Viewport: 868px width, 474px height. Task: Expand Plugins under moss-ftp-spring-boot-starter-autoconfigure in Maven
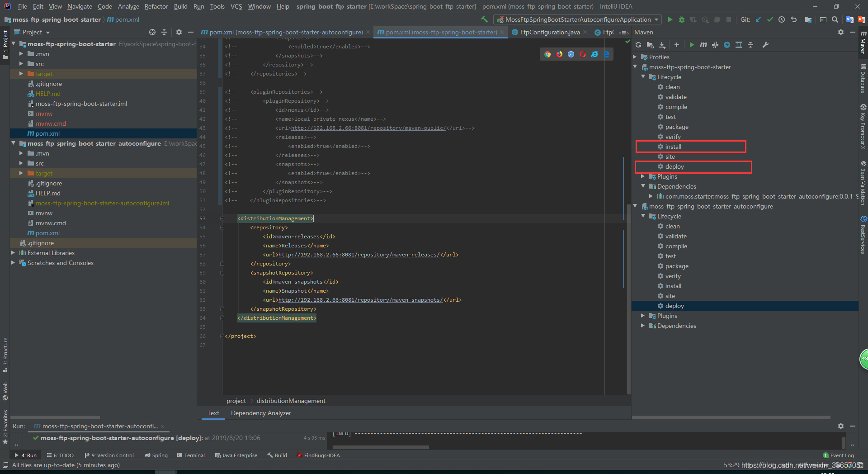[x=643, y=316]
